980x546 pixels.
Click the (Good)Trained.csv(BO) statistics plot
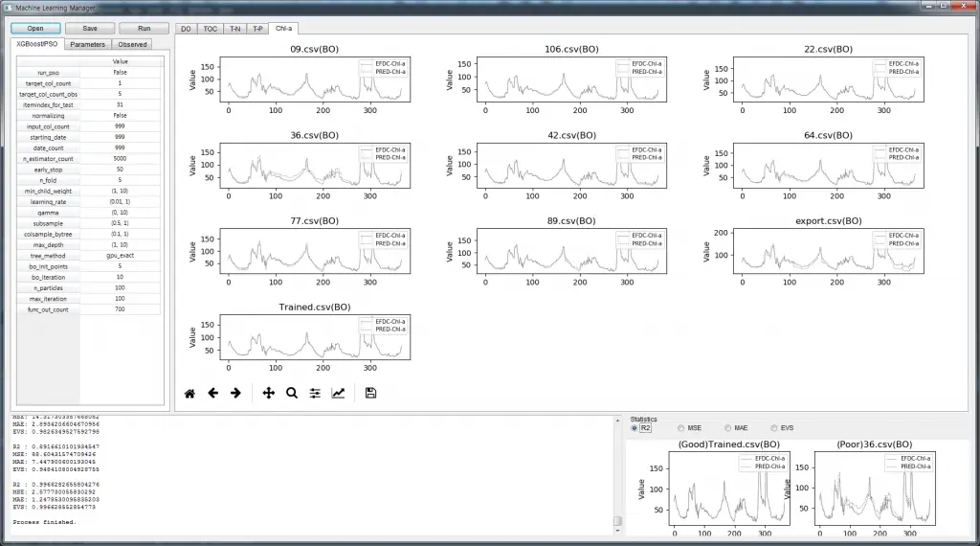(729, 489)
